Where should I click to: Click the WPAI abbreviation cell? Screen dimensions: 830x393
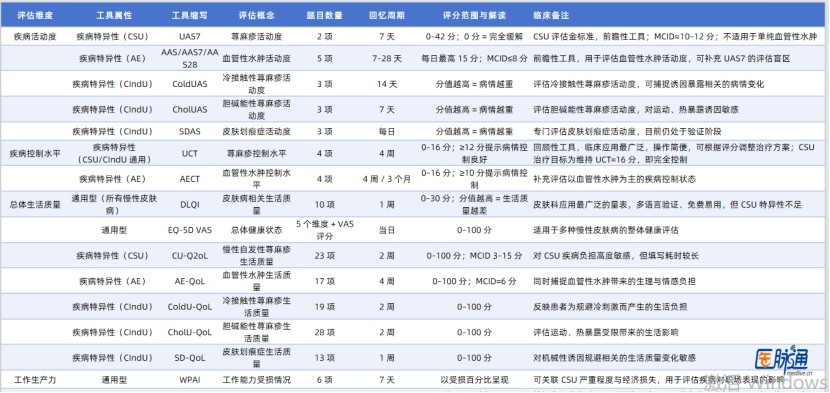tap(190, 380)
